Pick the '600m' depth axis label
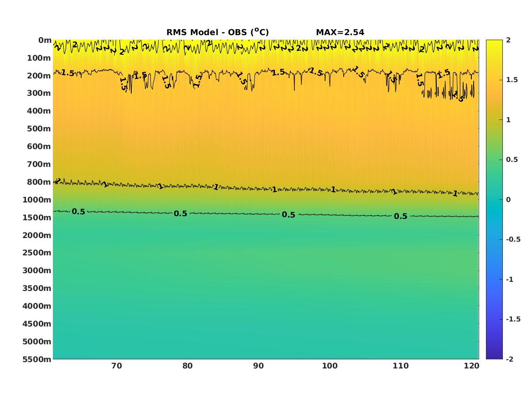 click(39, 146)
